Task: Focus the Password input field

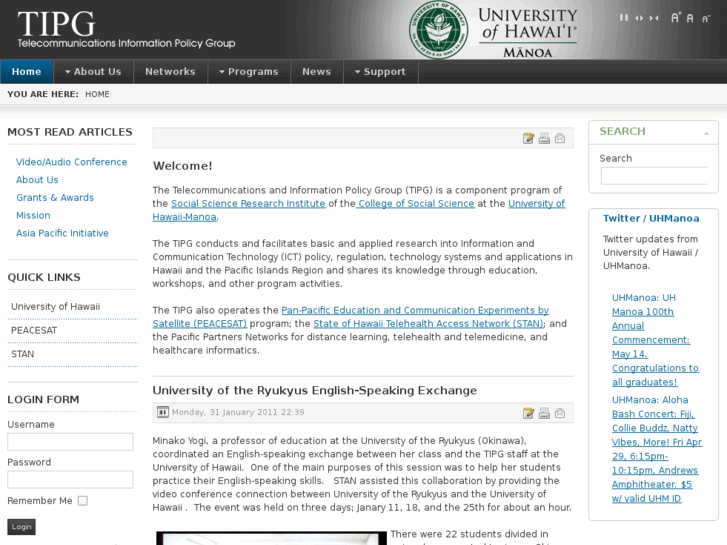Action: click(x=70, y=479)
